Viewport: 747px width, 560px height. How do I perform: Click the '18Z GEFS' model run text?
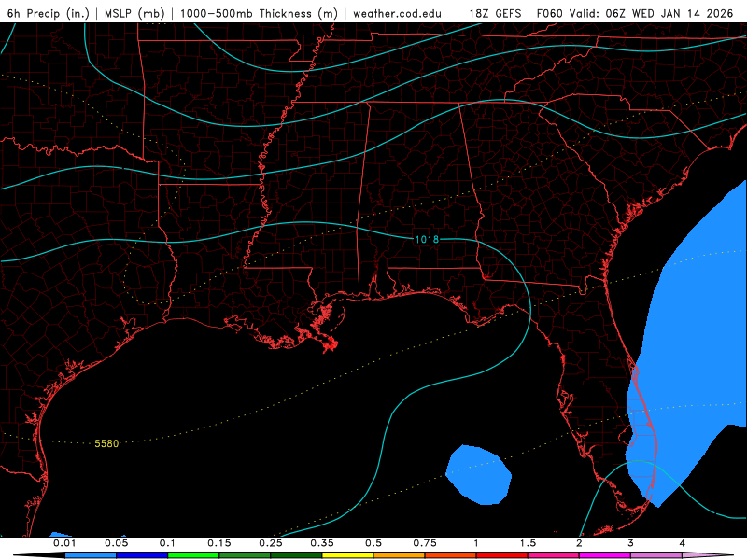point(495,14)
